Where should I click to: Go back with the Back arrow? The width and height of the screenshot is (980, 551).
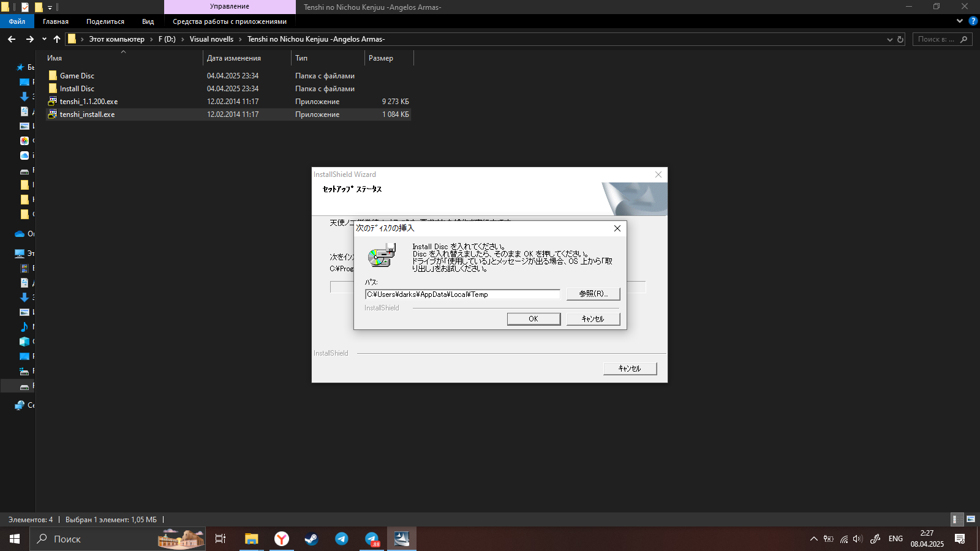pos(12,39)
